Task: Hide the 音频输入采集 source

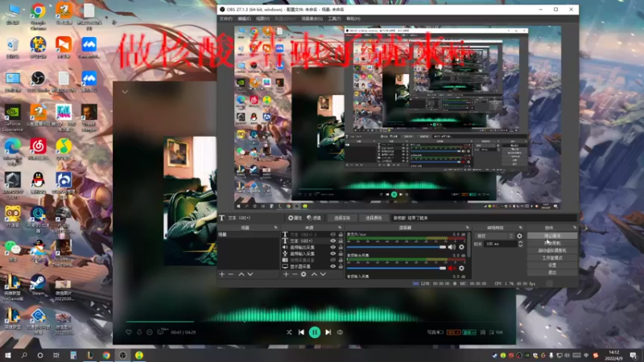Action: [x=332, y=253]
